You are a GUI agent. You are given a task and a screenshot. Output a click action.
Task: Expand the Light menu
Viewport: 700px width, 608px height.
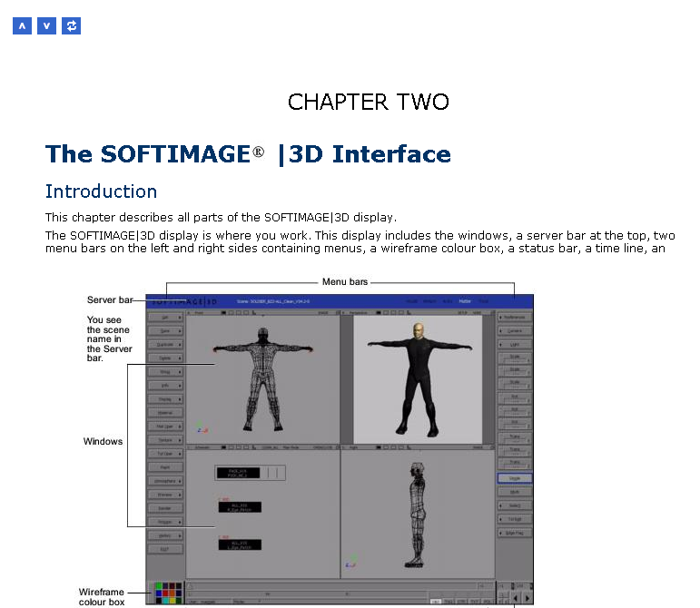pos(514,345)
